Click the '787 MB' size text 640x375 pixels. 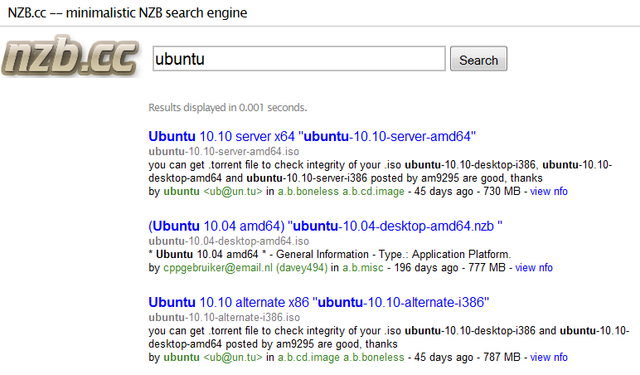(502, 357)
